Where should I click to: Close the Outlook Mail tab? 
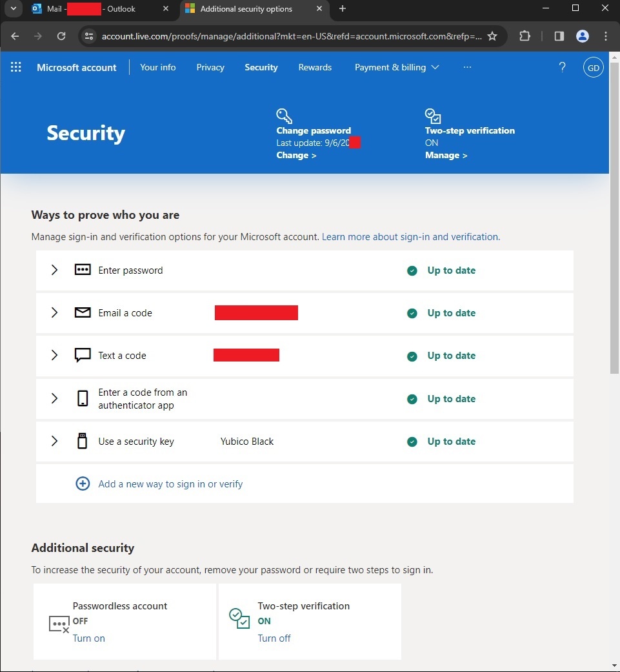click(166, 8)
